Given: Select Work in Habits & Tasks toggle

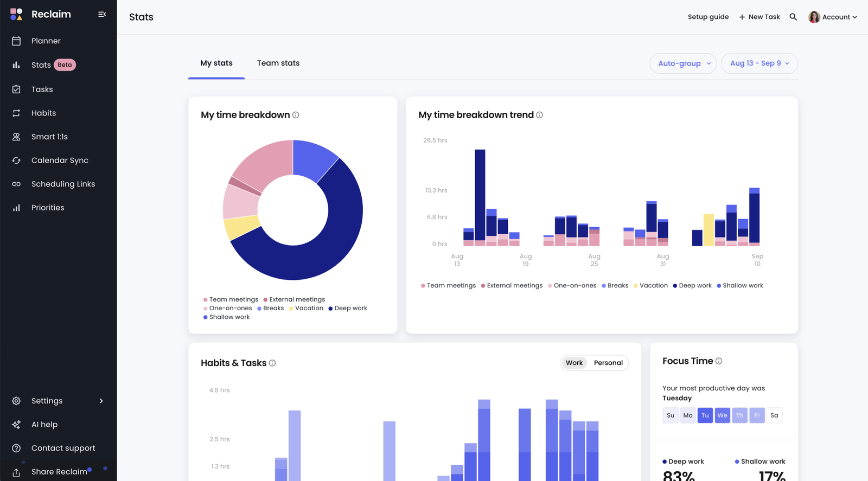Looking at the screenshot, I should (x=574, y=363).
